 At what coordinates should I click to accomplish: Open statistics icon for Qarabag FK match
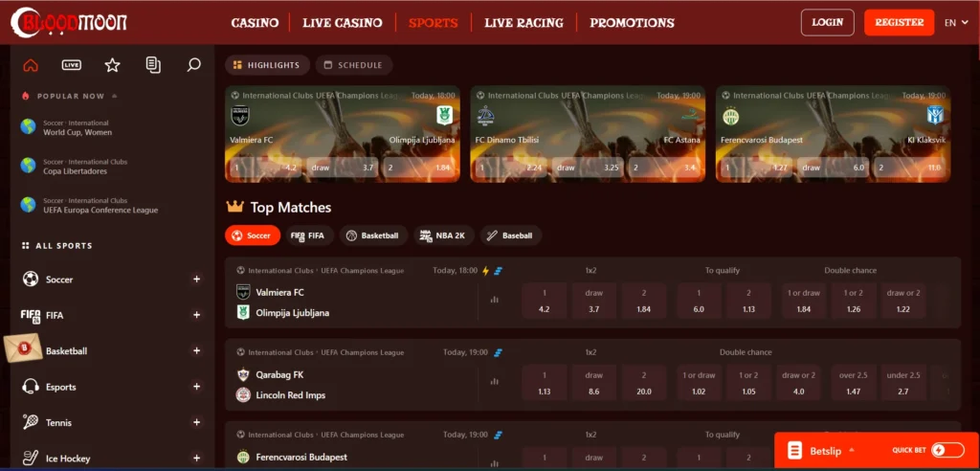(495, 381)
